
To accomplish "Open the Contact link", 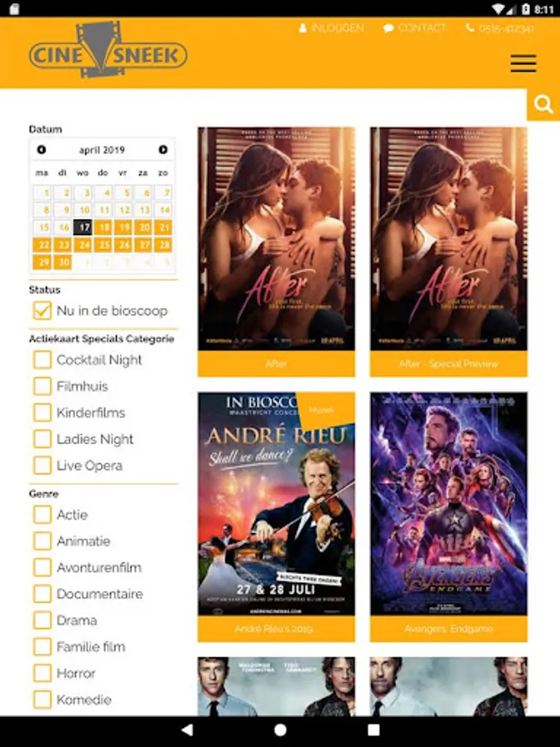I will [x=414, y=28].
